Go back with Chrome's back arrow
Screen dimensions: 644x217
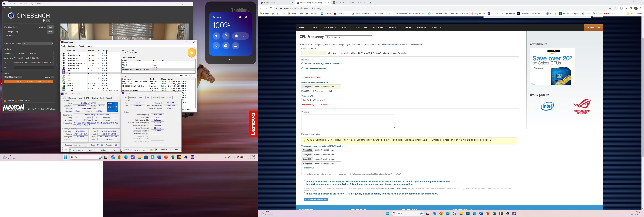pyautogui.click(x=261, y=8)
